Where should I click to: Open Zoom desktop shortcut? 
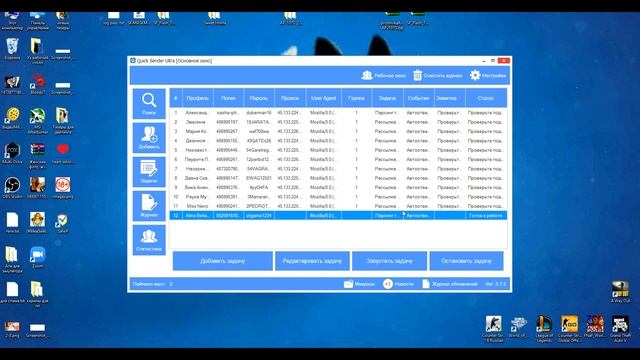coord(38,257)
